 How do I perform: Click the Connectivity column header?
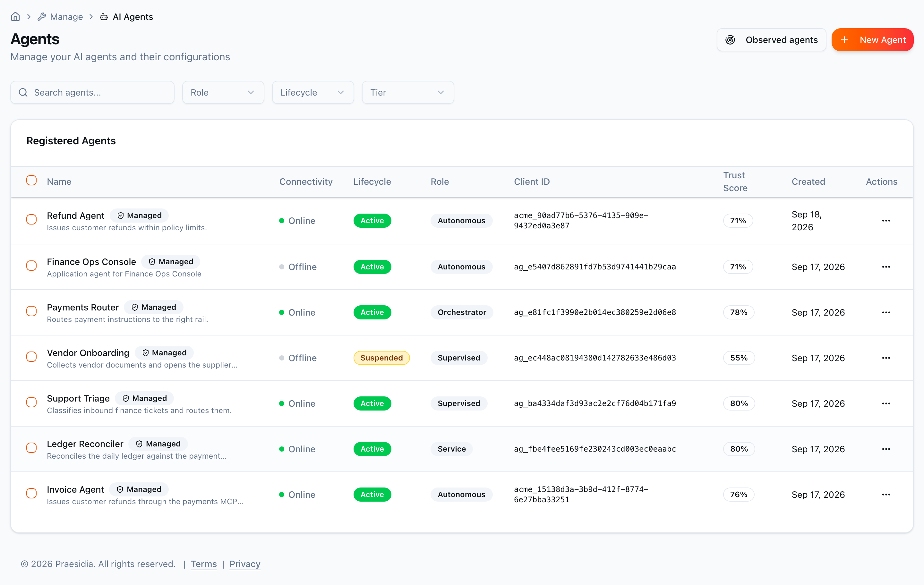pyautogui.click(x=306, y=182)
